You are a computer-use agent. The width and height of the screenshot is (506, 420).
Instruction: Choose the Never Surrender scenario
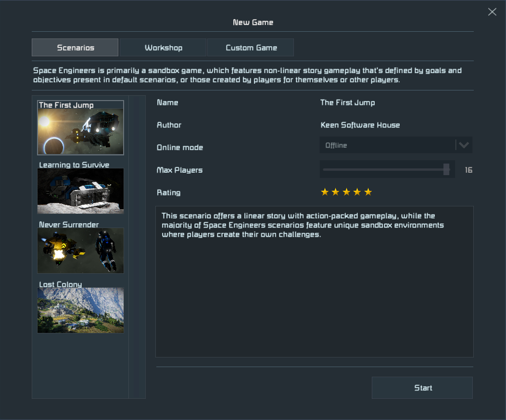pos(80,247)
